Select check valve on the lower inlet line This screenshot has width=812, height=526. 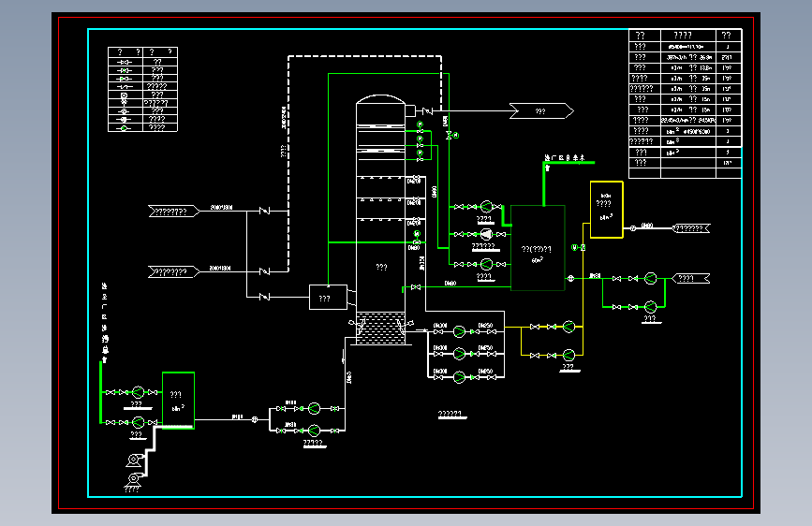[265, 271]
